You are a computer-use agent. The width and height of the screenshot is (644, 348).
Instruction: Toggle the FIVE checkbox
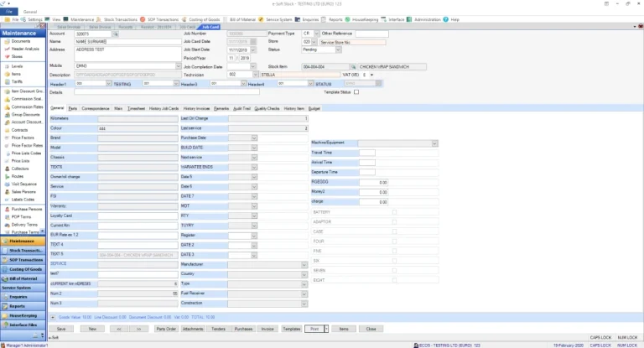coord(394,251)
